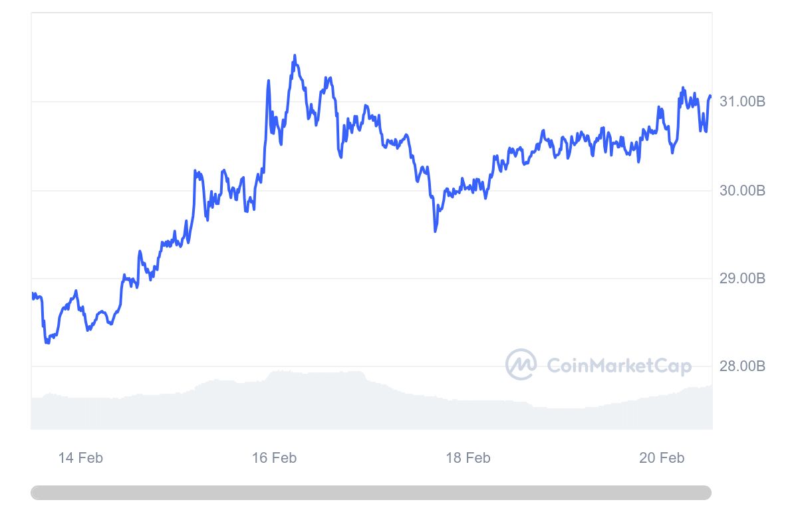Click the CoinMarketCap logo icon in the watermark

521,364
